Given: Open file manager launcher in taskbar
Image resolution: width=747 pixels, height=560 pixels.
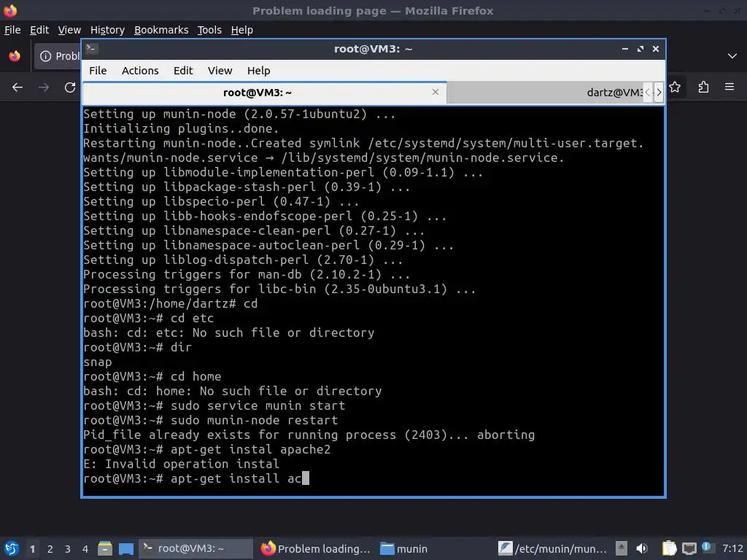Looking at the screenshot, I should pos(105,548).
